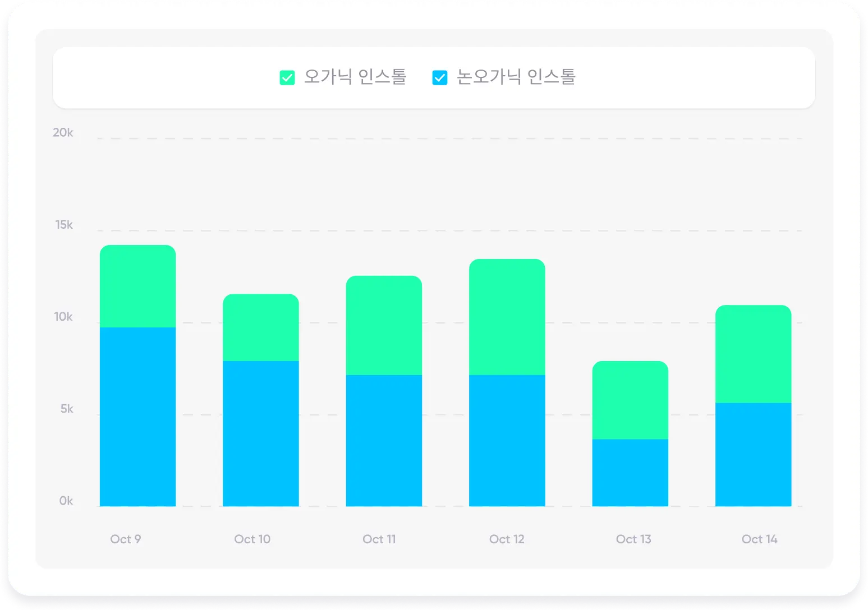Select the blue segment of Oct 12 bar
868x610 pixels.
tap(507, 441)
